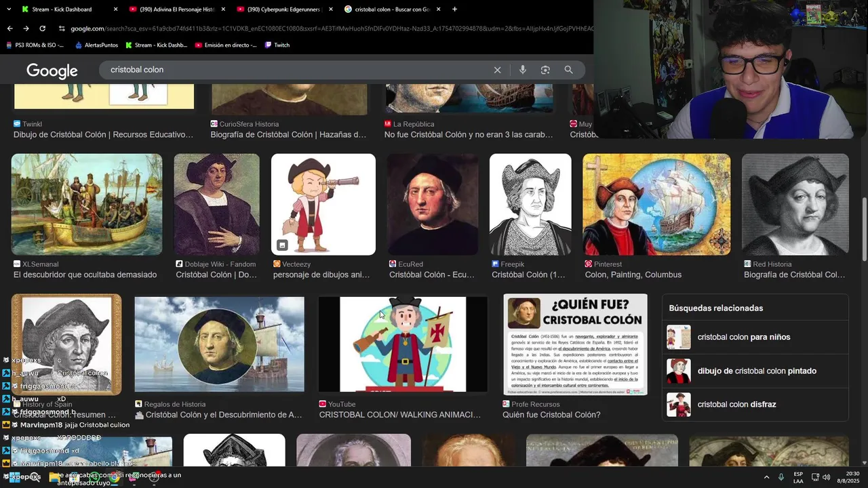Go forward using the browser forward arrow
Image resolution: width=868 pixels, height=488 pixels.
tap(26, 28)
